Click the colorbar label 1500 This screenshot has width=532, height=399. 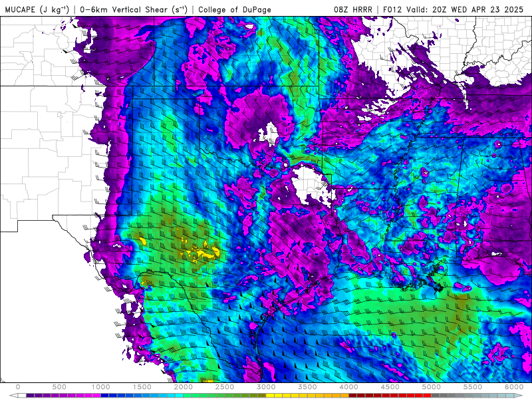(142, 387)
